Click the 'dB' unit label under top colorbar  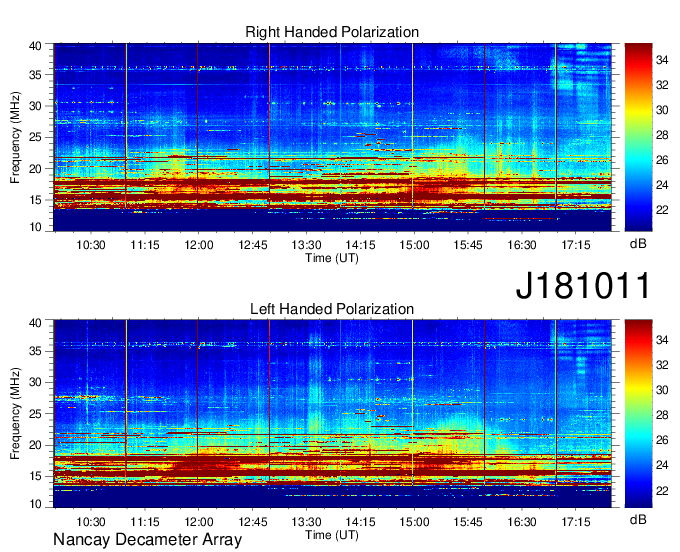[638, 244]
